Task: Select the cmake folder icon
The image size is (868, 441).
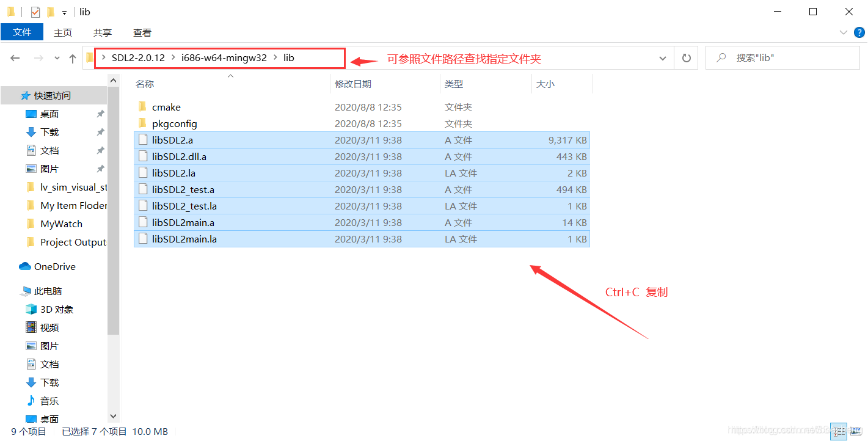Action: coord(143,107)
